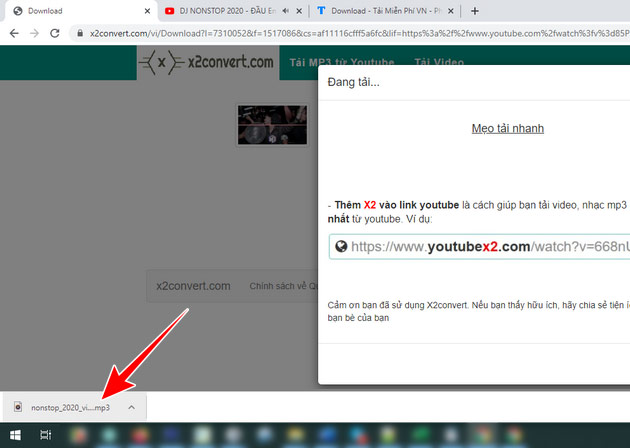The image size is (630, 448).
Task: Open the Tải Miễn Phí VN tab
Action: coord(386,11)
